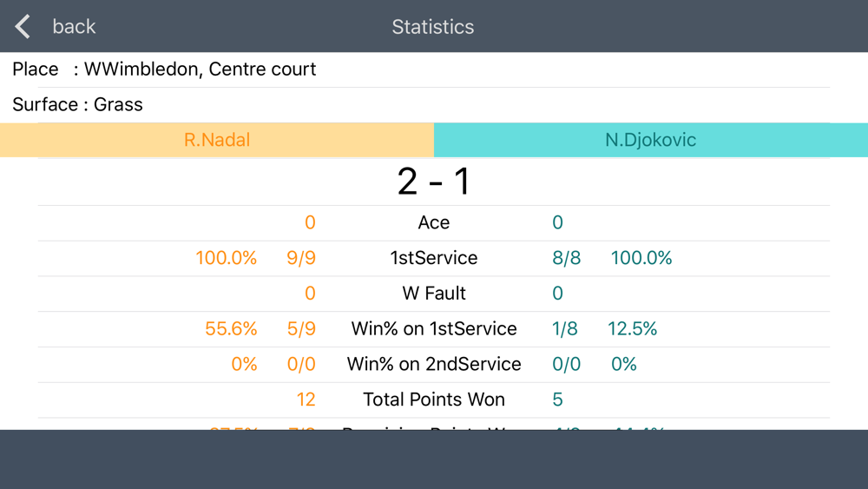Tap the Win% on 1stService label
868x489 pixels.
[434, 329]
